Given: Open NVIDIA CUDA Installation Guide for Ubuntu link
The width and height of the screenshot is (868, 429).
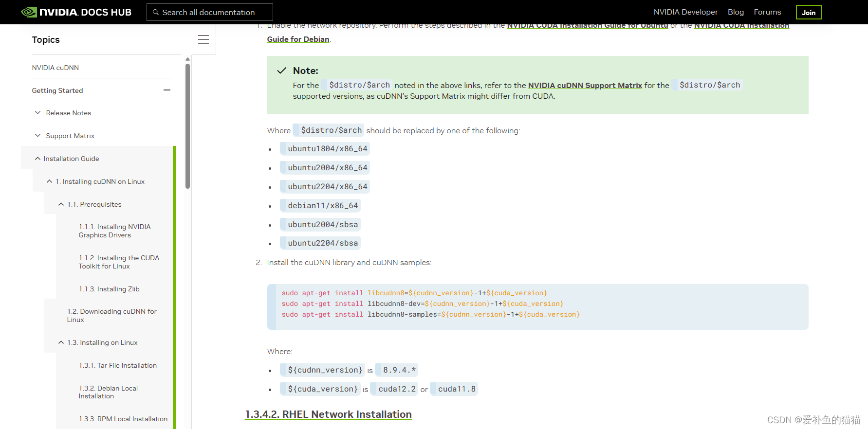Looking at the screenshot, I should tap(587, 26).
